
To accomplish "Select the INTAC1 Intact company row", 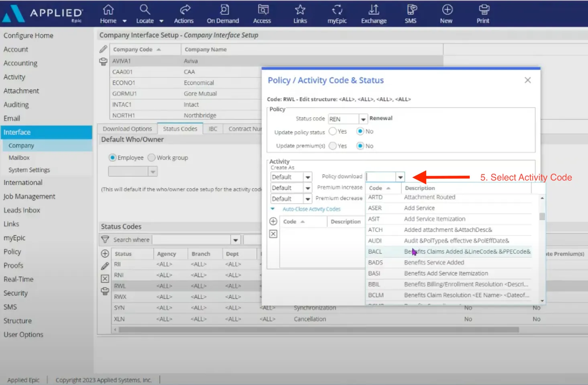I will click(186, 104).
